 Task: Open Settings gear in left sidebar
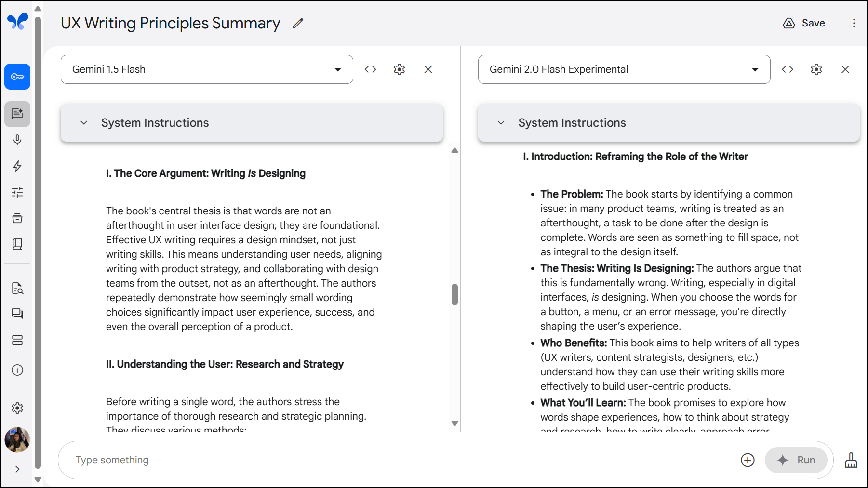tap(17, 408)
